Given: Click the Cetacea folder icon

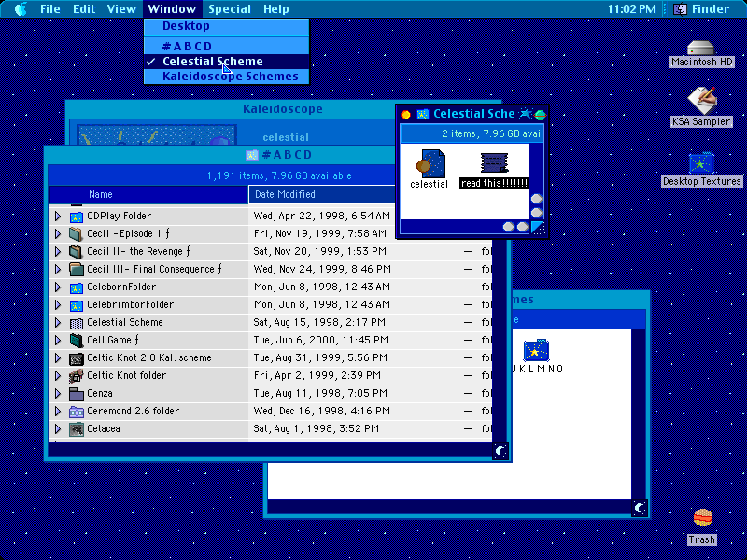Looking at the screenshot, I should point(77,429).
